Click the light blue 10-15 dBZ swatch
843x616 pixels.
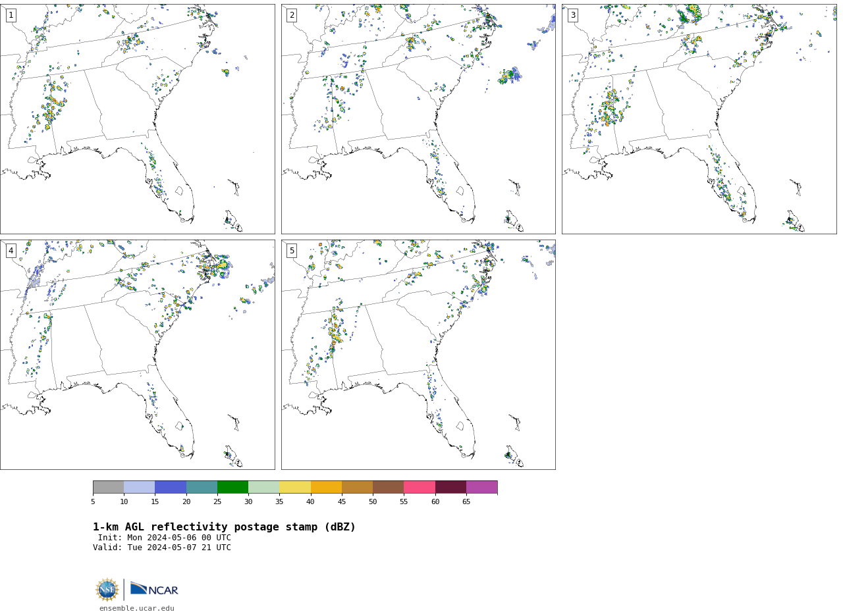(140, 487)
